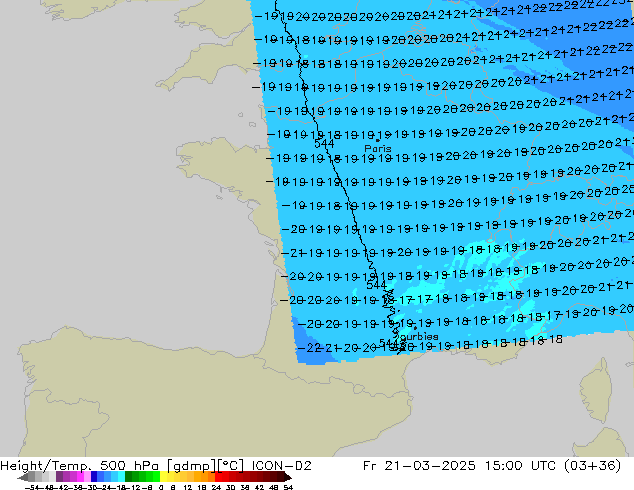Select the bright red legend swatch at 24
Screen dimensions: 634x490
pyautogui.click(x=218, y=476)
